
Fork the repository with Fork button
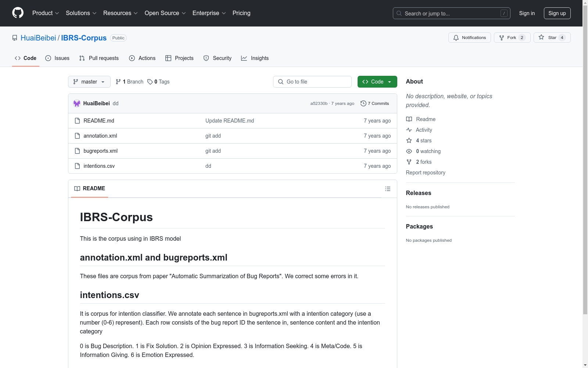click(x=512, y=38)
